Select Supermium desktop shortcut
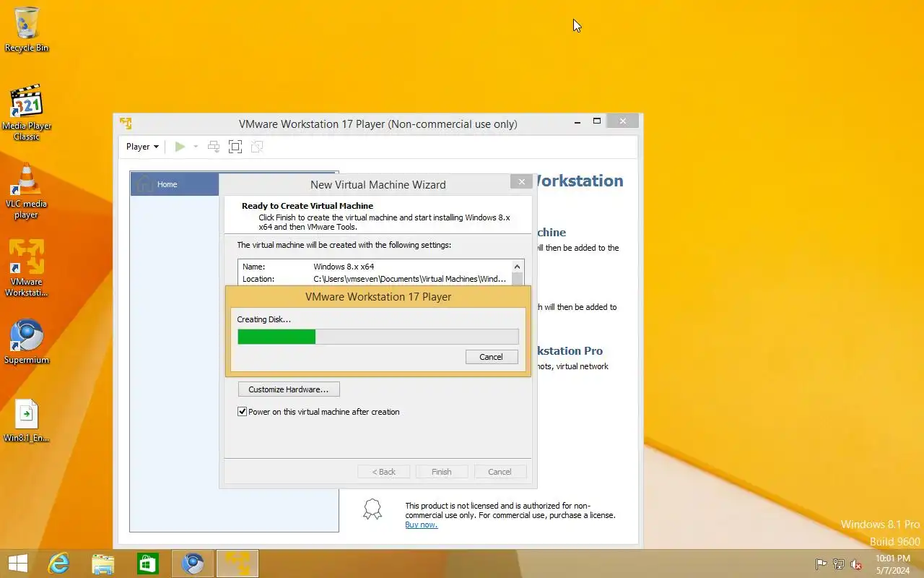Screen dimensions: 924x578 [x=27, y=341]
